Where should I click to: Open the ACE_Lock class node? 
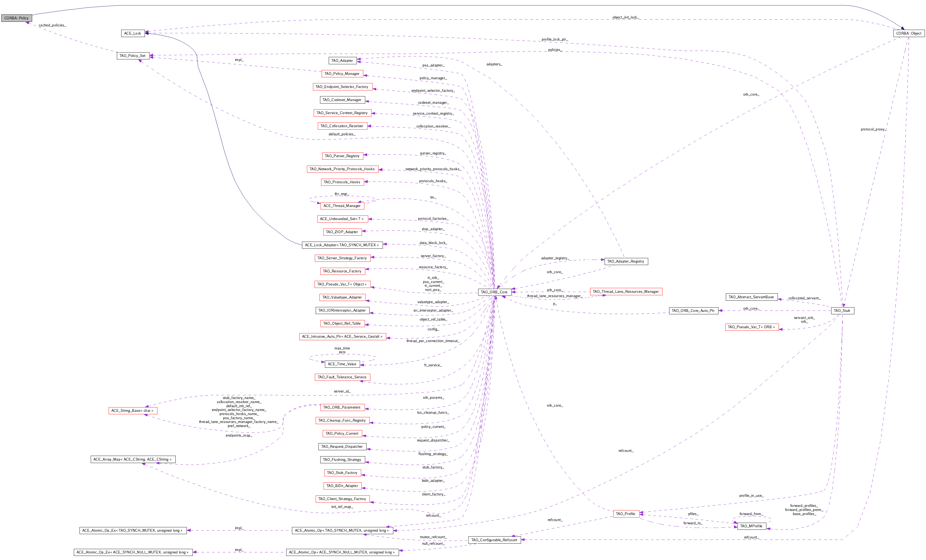tap(133, 34)
